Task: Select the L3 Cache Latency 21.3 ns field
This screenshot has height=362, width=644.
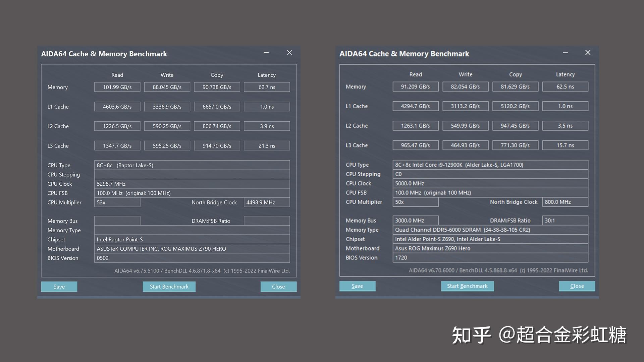Action: point(267,145)
